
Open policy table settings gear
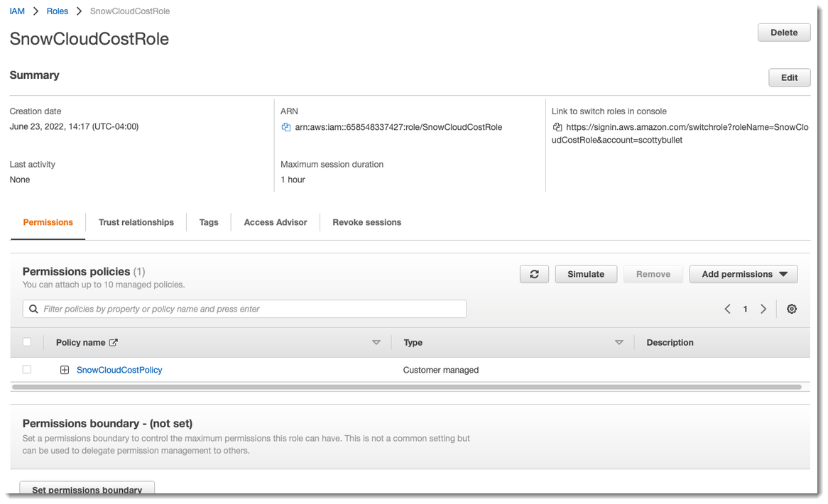click(x=792, y=309)
